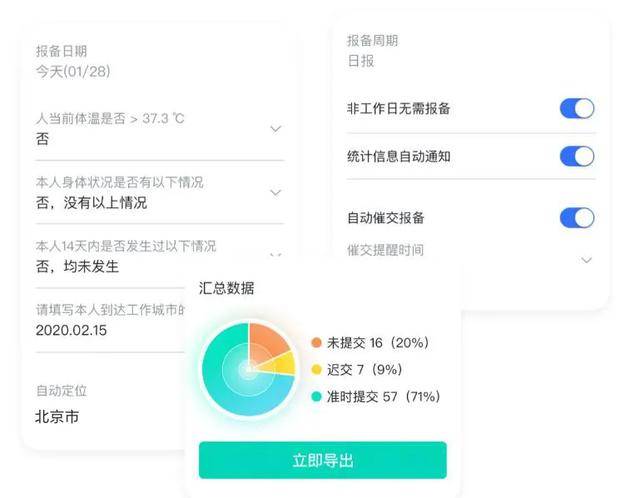Screen dimensions: 640x498
Task: Click 北京市 auto-location value
Action: [57, 416]
